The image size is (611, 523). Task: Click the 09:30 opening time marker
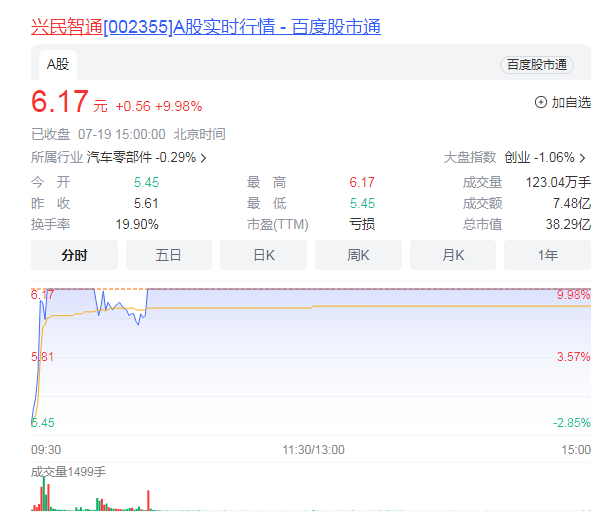pyautogui.click(x=46, y=450)
